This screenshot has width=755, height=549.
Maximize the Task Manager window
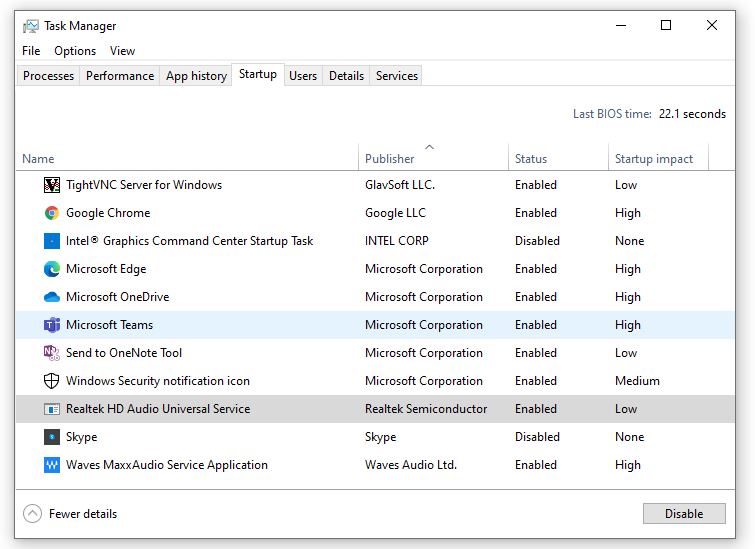coord(666,26)
